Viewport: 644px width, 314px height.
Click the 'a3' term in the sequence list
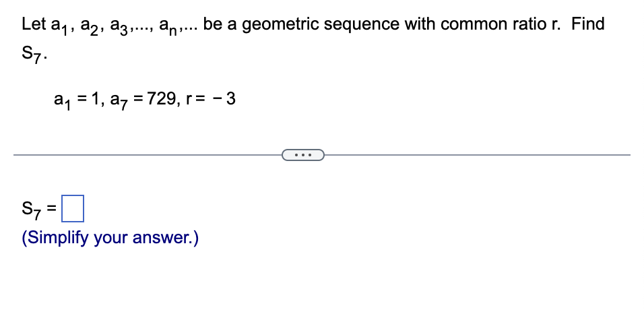[x=120, y=26]
